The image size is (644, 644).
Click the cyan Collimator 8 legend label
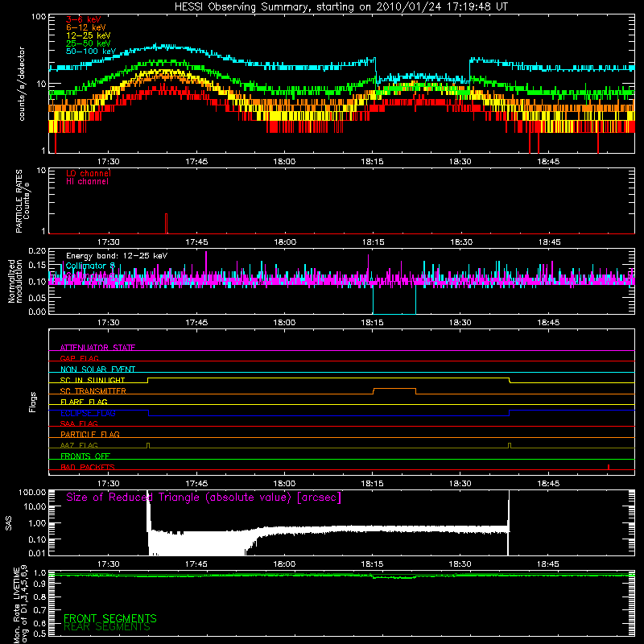(90, 266)
